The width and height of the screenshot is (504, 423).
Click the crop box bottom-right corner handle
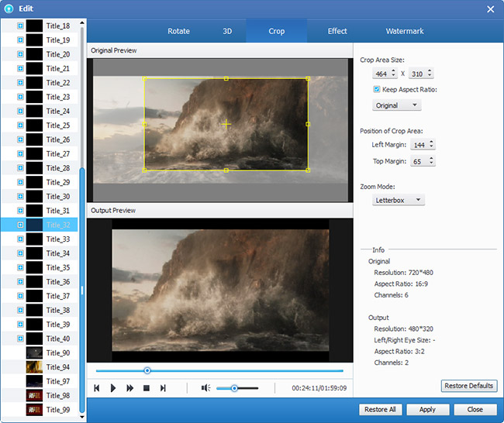(x=308, y=170)
